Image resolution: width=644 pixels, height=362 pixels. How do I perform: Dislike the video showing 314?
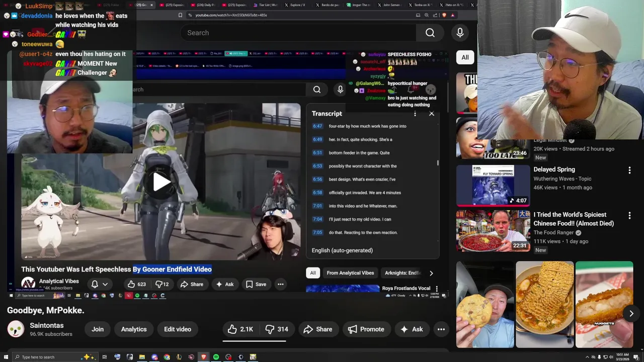[276, 329]
